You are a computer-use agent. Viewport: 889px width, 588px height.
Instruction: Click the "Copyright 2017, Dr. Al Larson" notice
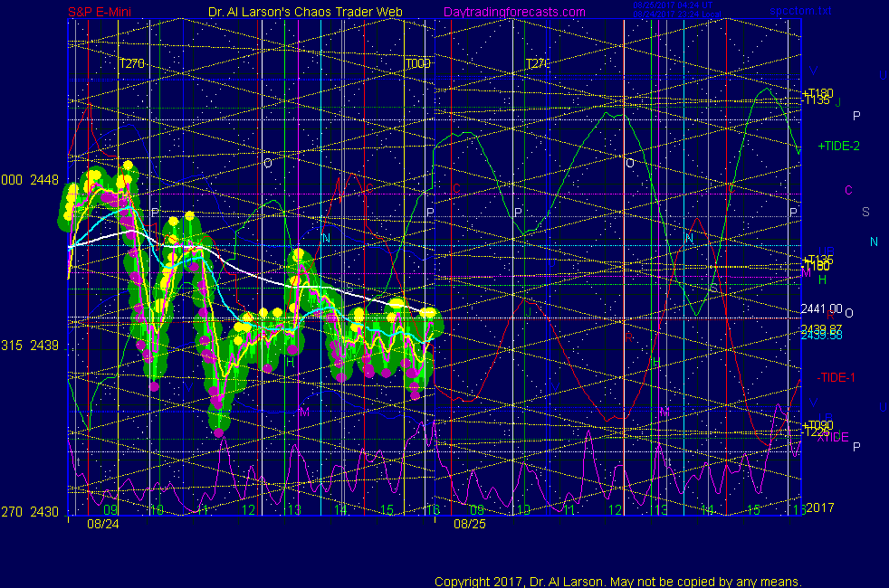coord(618,582)
